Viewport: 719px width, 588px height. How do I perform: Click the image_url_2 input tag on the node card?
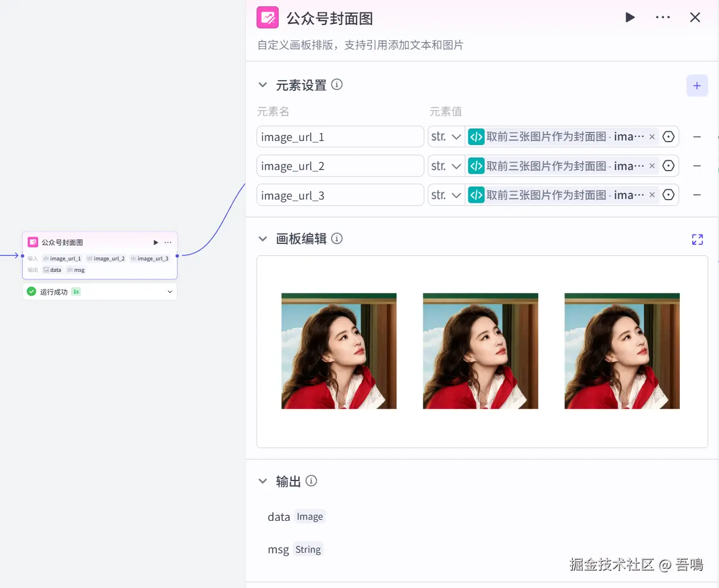(106, 258)
